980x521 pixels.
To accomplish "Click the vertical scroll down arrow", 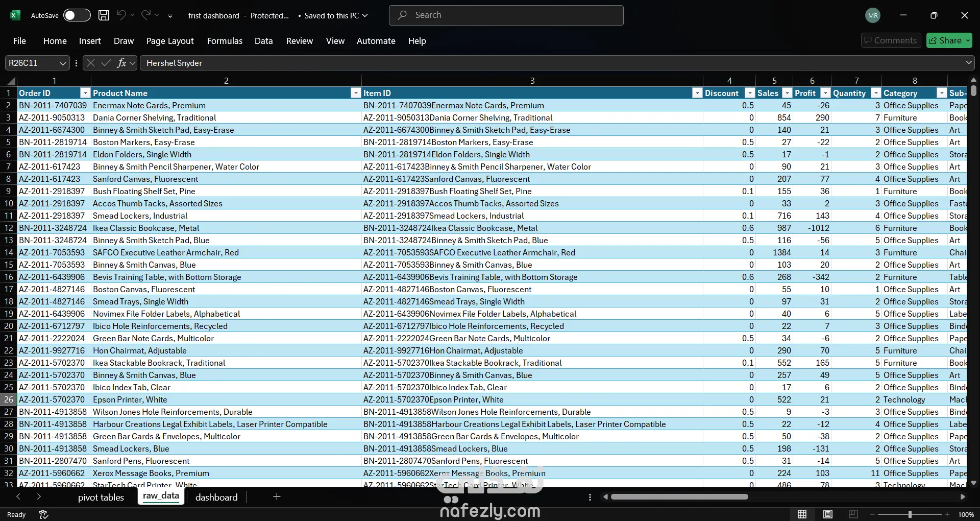I will tap(973, 483).
